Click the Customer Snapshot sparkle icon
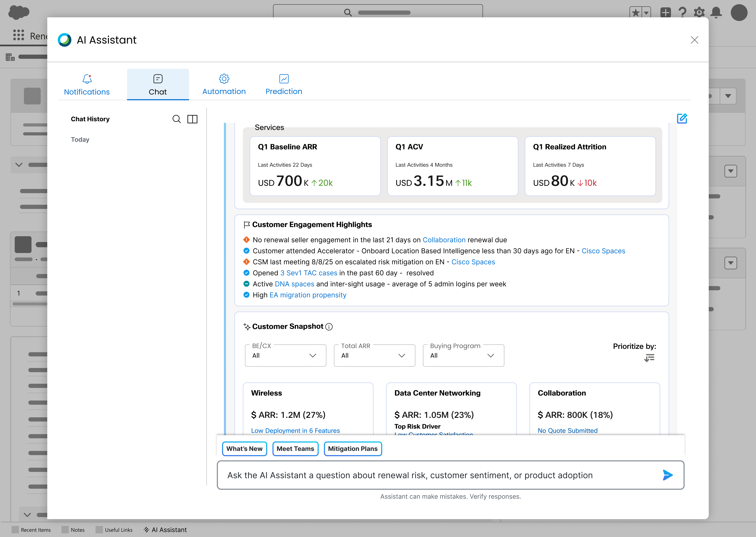 click(x=247, y=327)
